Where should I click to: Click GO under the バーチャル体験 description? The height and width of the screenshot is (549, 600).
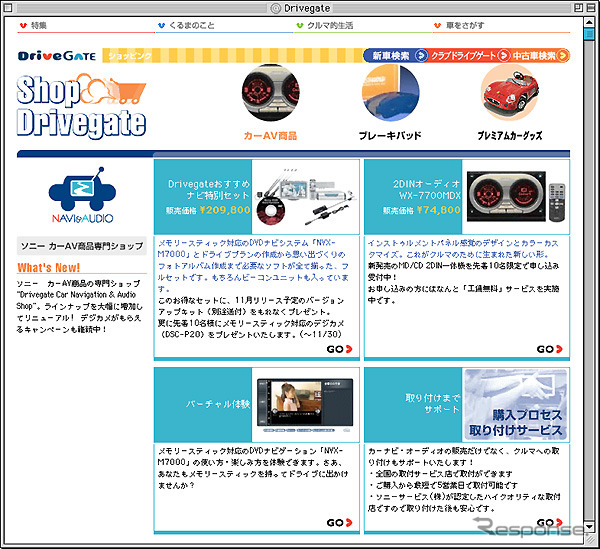click(x=339, y=523)
